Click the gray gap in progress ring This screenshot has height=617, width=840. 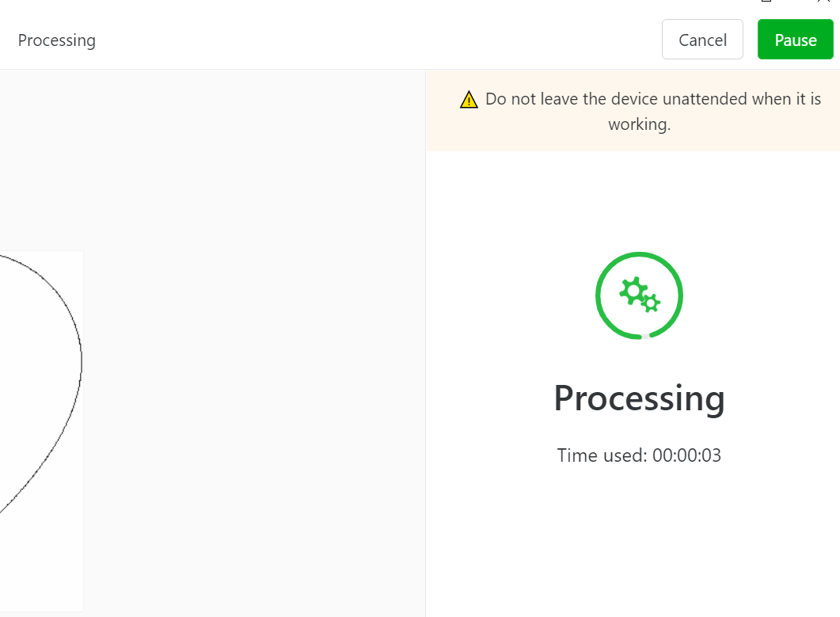(x=645, y=337)
